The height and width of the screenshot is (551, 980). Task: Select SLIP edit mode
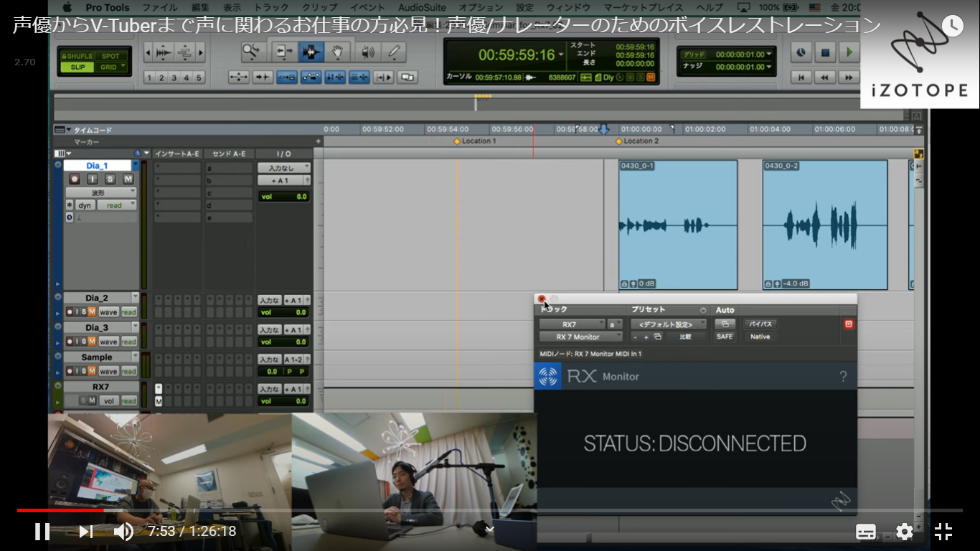tap(77, 67)
